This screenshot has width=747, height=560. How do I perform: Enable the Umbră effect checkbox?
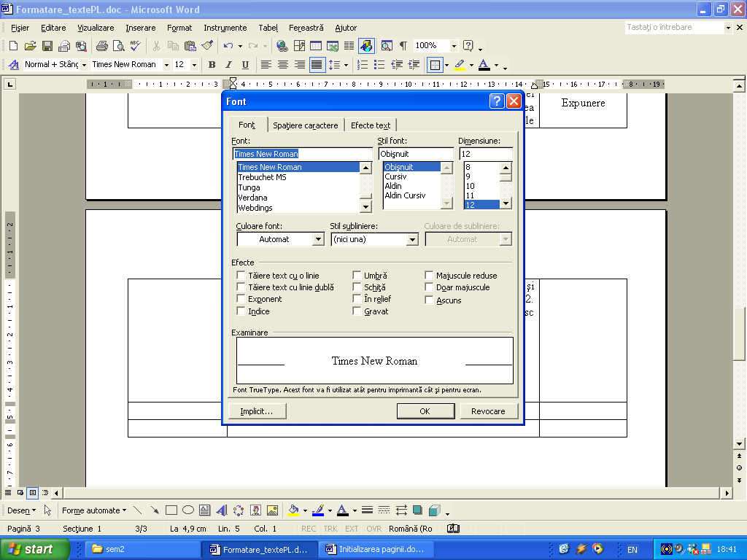pos(357,275)
